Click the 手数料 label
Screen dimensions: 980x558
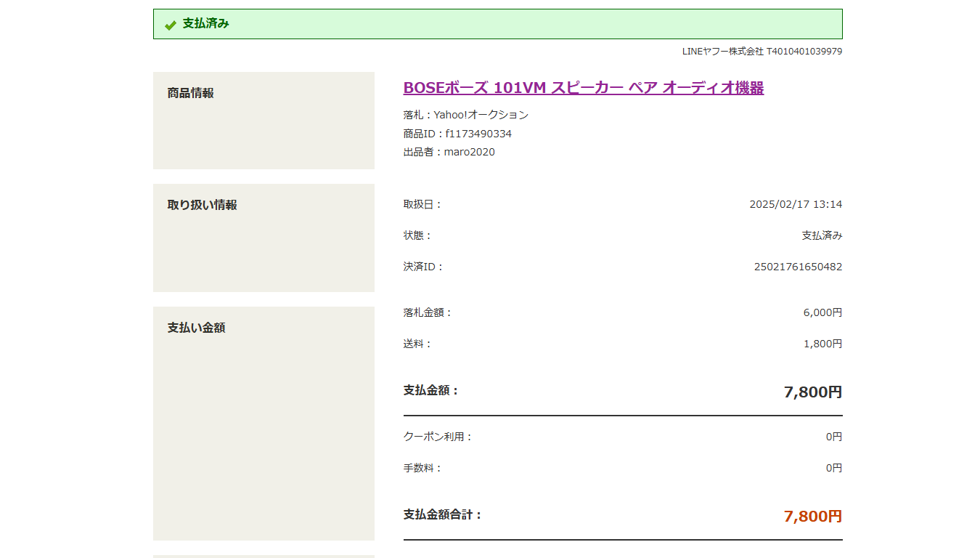pyautogui.click(x=422, y=468)
